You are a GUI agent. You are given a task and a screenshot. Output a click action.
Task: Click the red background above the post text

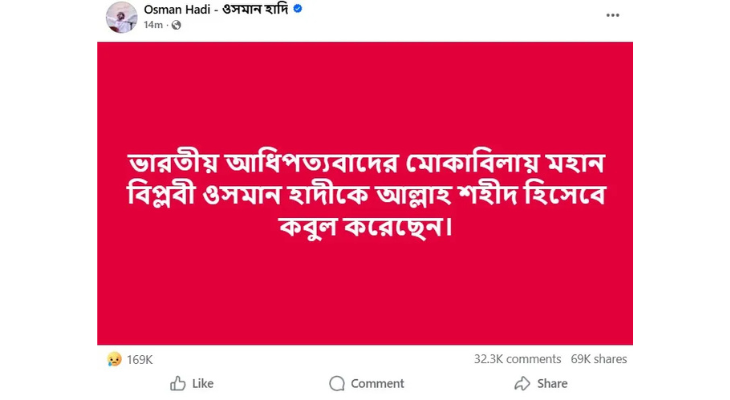coord(364,90)
